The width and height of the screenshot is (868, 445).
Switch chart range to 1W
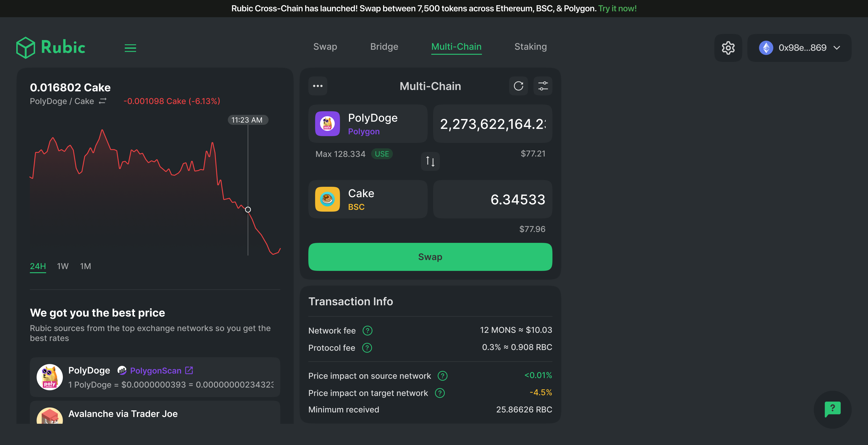(63, 266)
